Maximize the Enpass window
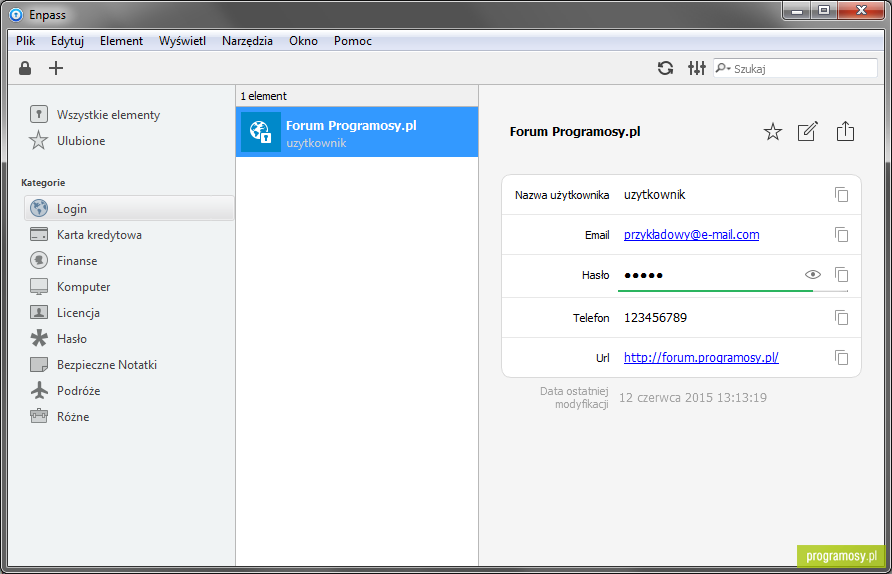 coord(823,11)
